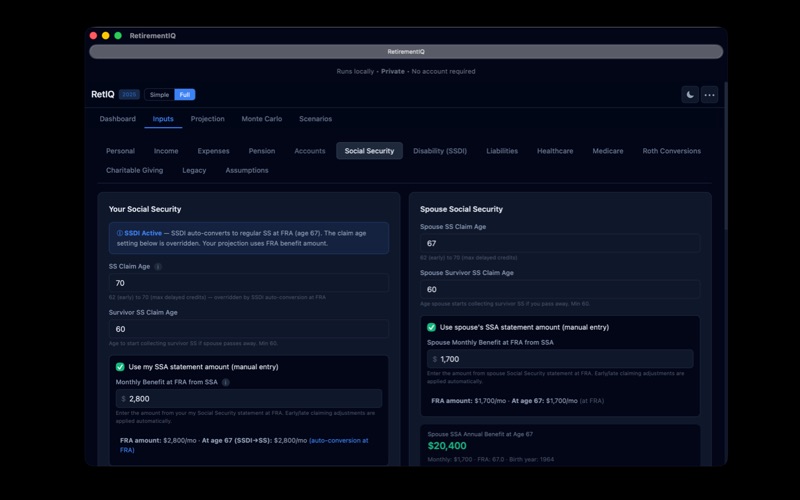Go to the Projection tab
Viewport: 800px width, 500px height.
pyautogui.click(x=208, y=119)
